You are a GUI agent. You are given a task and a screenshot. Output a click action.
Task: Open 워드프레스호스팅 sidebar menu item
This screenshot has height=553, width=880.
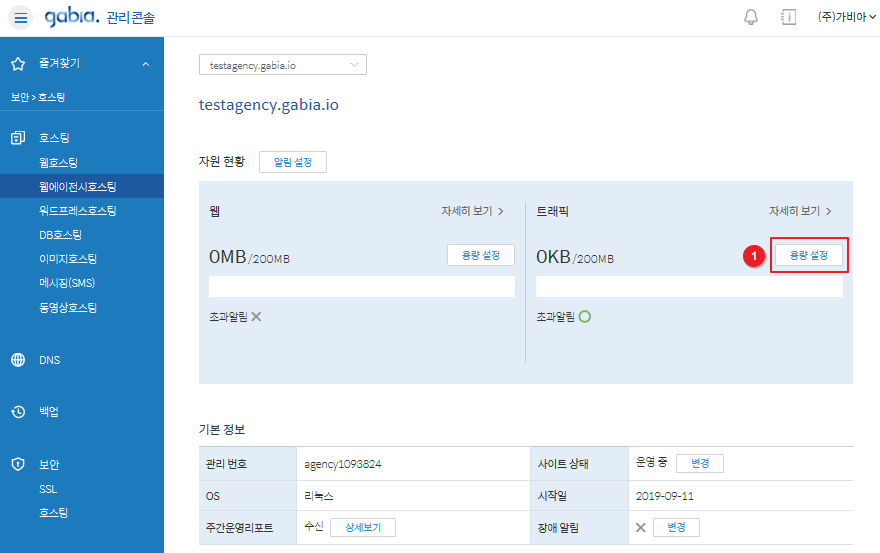pos(78,211)
